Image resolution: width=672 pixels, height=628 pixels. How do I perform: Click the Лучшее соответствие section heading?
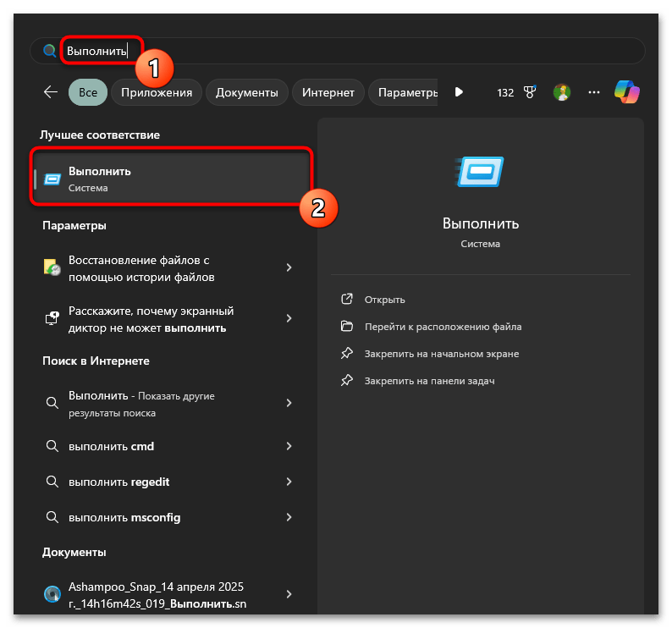pyautogui.click(x=100, y=135)
